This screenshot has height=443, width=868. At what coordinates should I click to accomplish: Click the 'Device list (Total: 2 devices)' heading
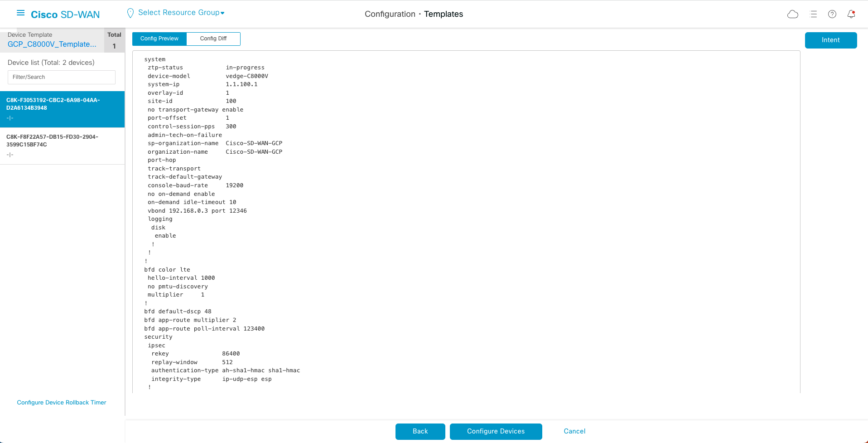tap(51, 63)
